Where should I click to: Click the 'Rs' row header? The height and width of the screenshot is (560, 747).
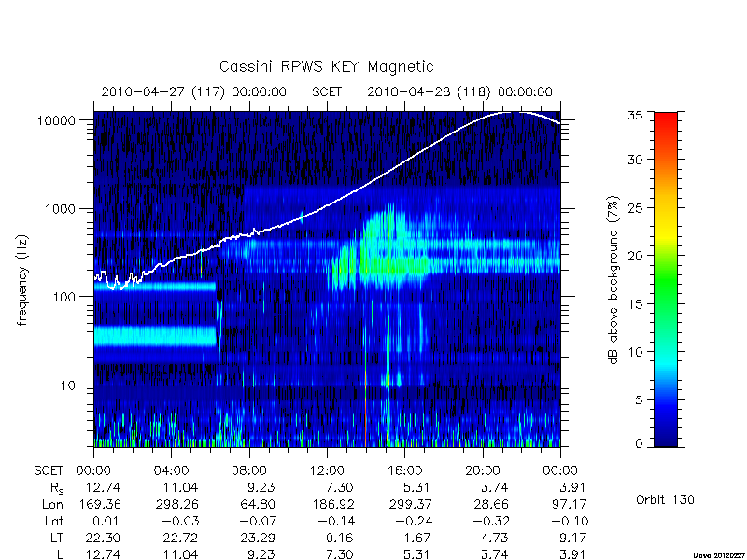click(57, 488)
